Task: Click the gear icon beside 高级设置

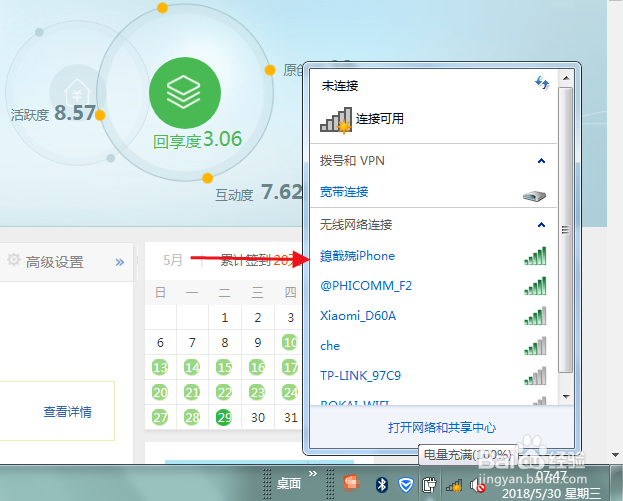Action: [x=14, y=260]
